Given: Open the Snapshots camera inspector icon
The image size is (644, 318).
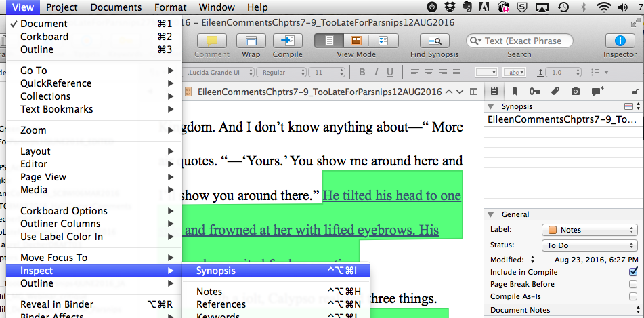Looking at the screenshot, I should point(576,92).
